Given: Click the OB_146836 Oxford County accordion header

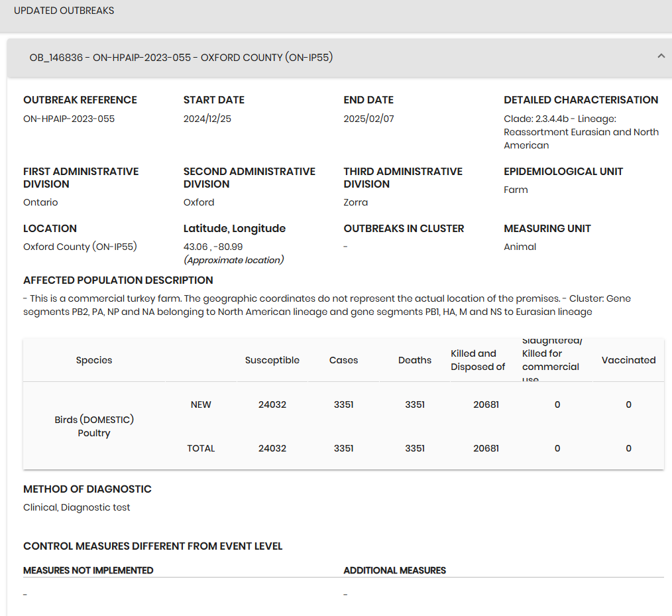Looking at the screenshot, I should pos(339,58).
